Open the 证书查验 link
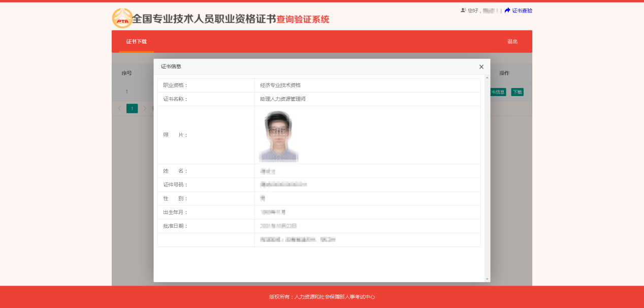This screenshot has width=644, height=308. pyautogui.click(x=521, y=10)
